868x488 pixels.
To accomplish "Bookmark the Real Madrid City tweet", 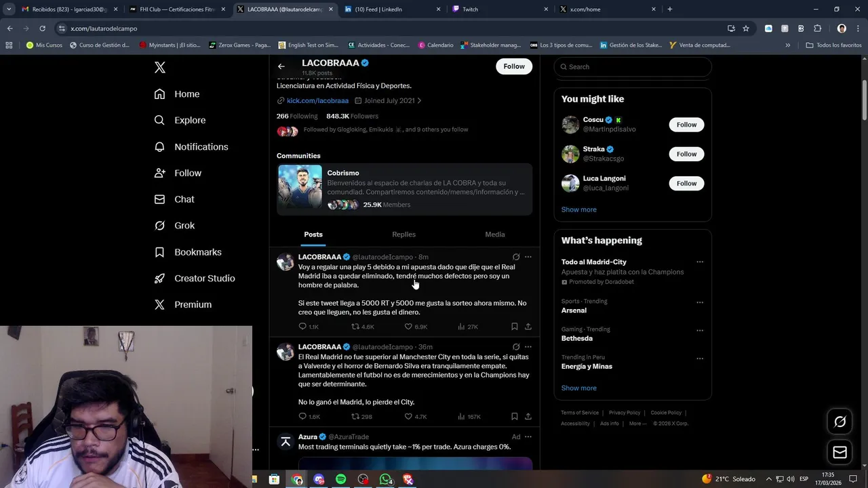I will click(515, 417).
